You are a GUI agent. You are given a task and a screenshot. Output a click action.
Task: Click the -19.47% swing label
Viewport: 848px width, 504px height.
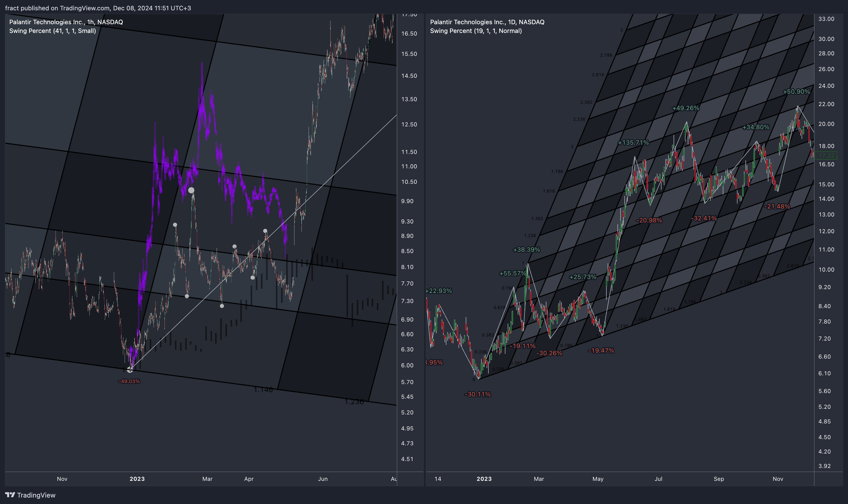601,351
